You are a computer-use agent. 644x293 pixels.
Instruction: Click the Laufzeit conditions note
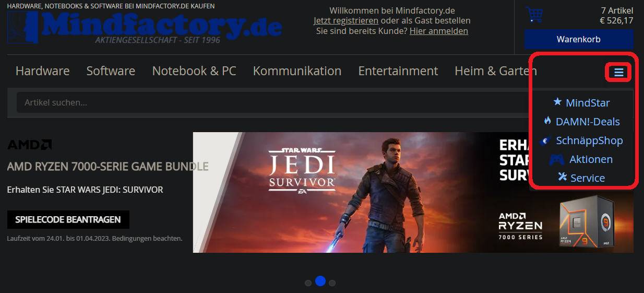(95, 238)
